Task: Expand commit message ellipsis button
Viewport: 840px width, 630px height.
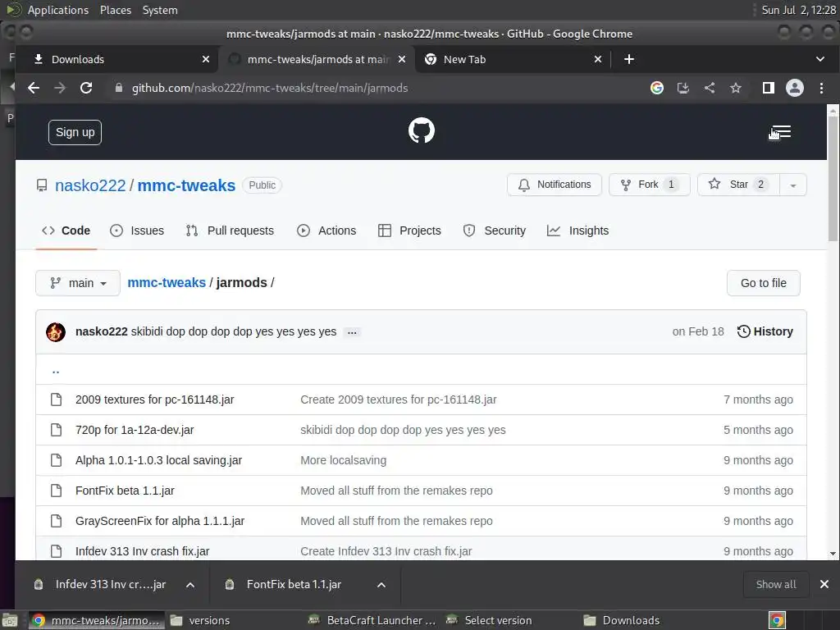Action: pos(352,333)
